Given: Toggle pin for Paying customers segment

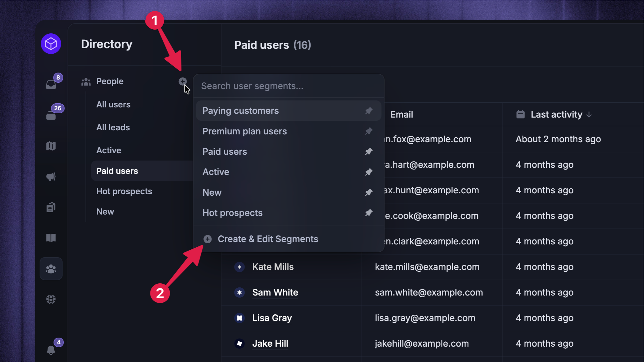Looking at the screenshot, I should point(369,111).
